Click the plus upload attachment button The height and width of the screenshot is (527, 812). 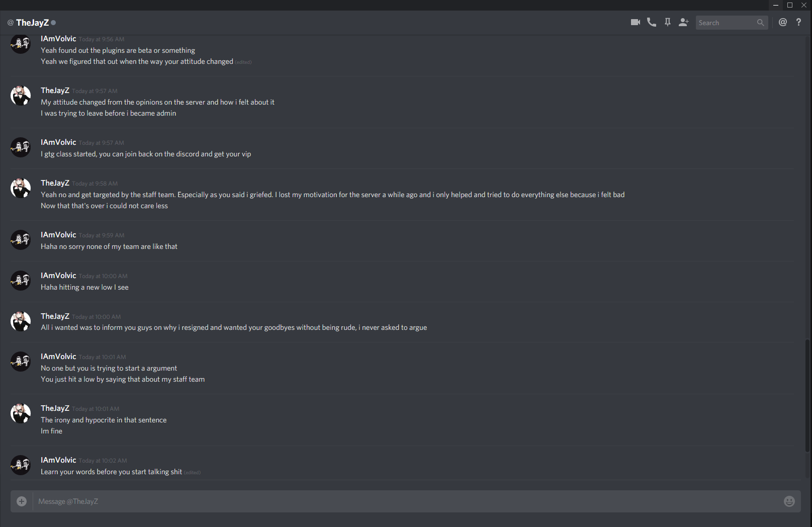pyautogui.click(x=22, y=501)
